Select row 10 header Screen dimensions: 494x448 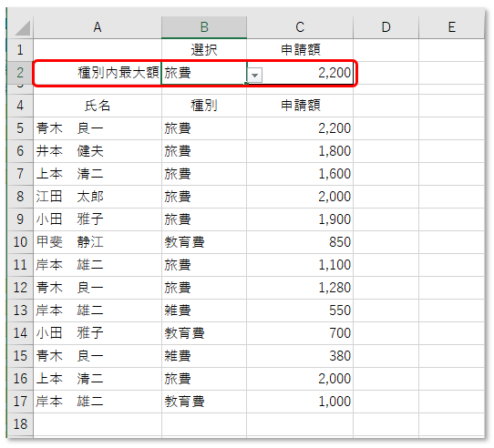pos(20,242)
